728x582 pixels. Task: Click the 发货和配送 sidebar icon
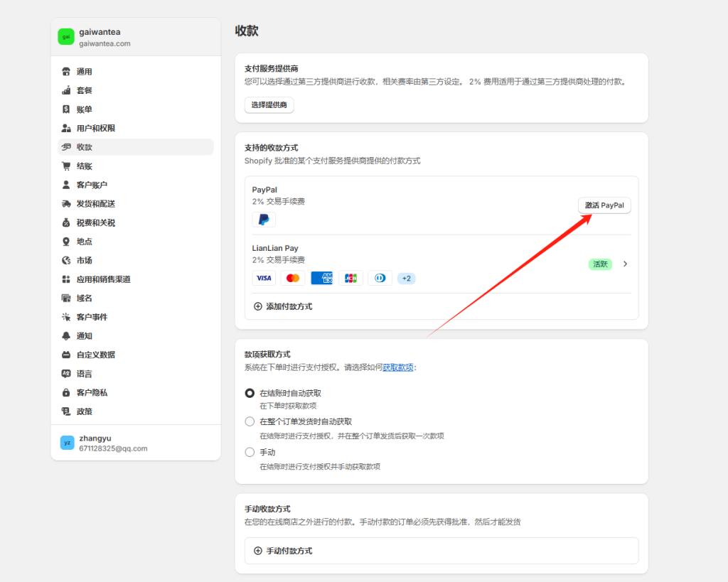click(68, 203)
